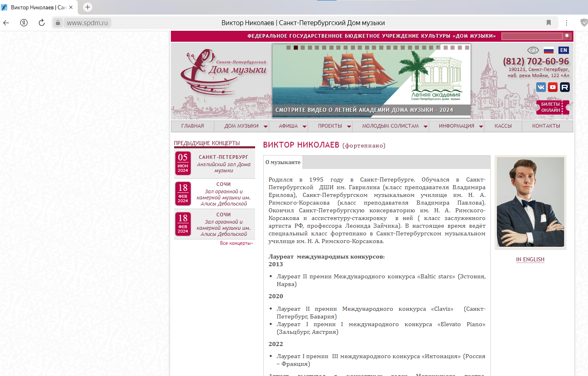Switch site language to EN
The width and height of the screenshot is (588, 376).
[564, 50]
